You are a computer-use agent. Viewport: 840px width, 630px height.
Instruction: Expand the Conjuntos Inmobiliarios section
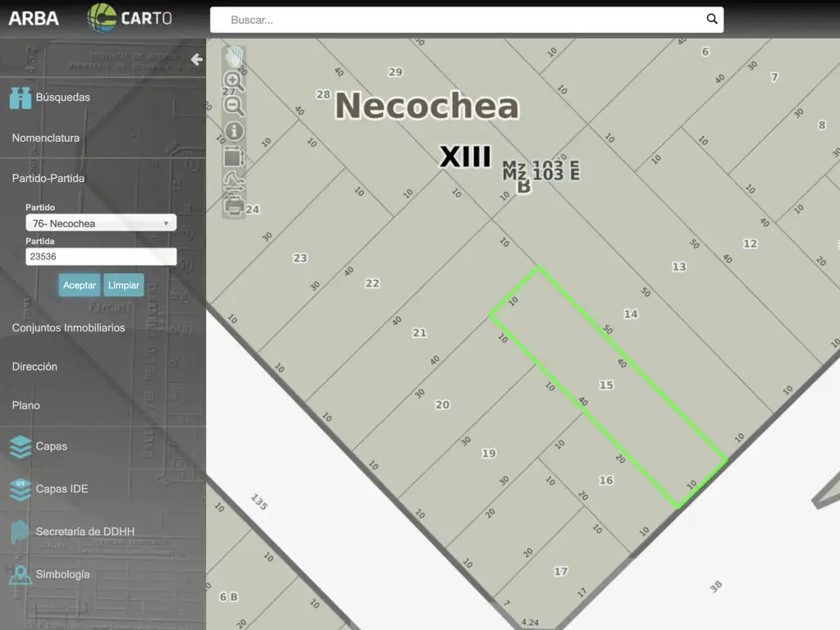[x=68, y=327]
